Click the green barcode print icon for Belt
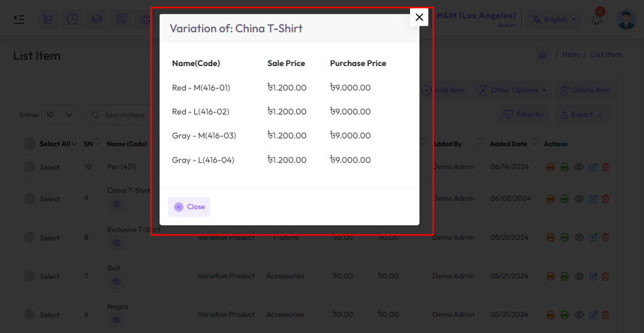644x333 pixels. [x=565, y=276]
